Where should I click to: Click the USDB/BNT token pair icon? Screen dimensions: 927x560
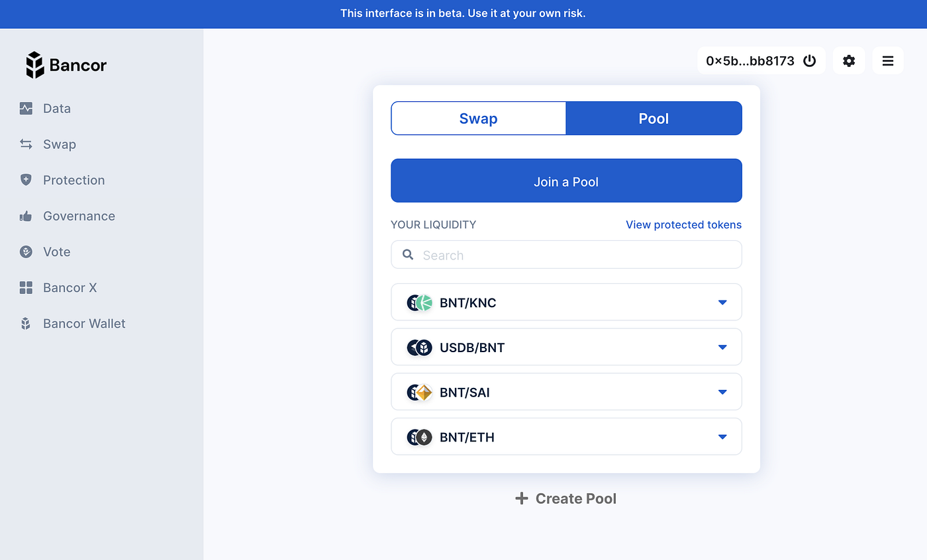click(419, 348)
